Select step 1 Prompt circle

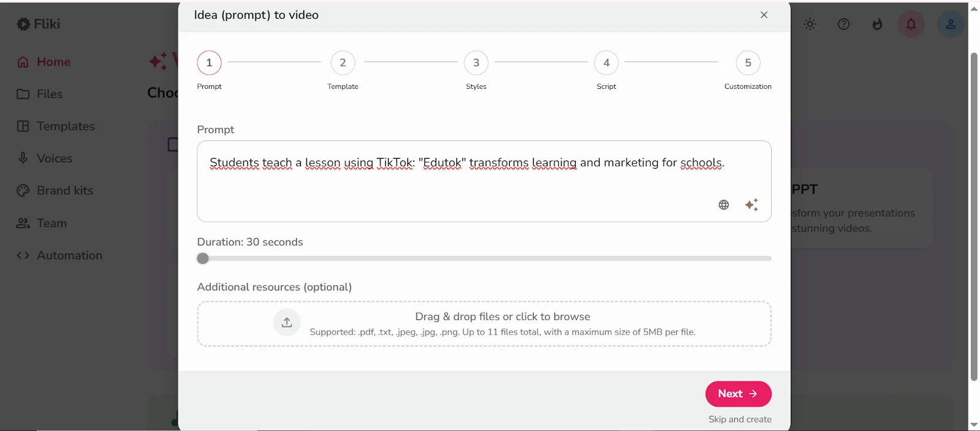pos(209,63)
